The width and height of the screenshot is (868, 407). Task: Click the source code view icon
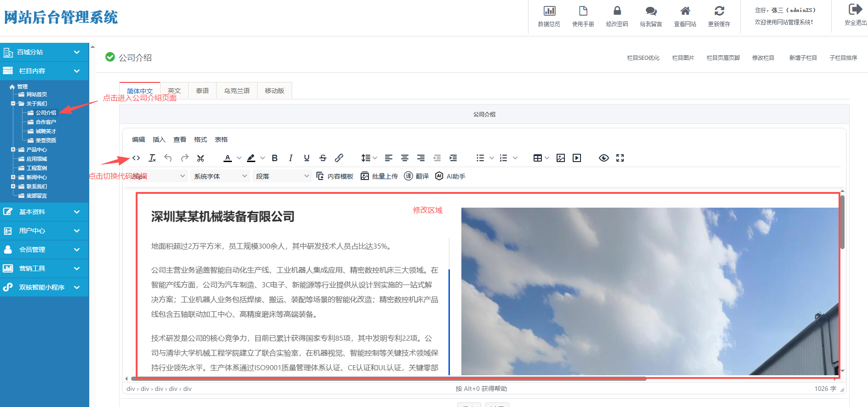(x=136, y=158)
